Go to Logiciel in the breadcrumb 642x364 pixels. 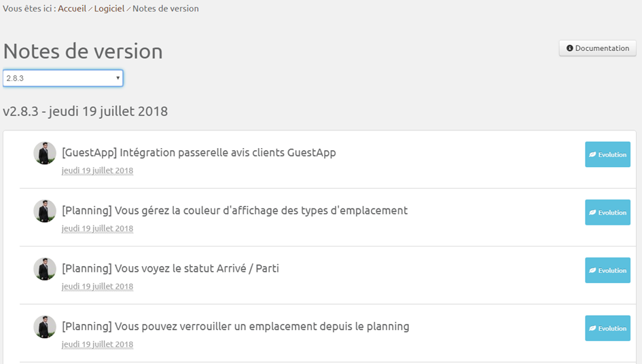point(109,9)
